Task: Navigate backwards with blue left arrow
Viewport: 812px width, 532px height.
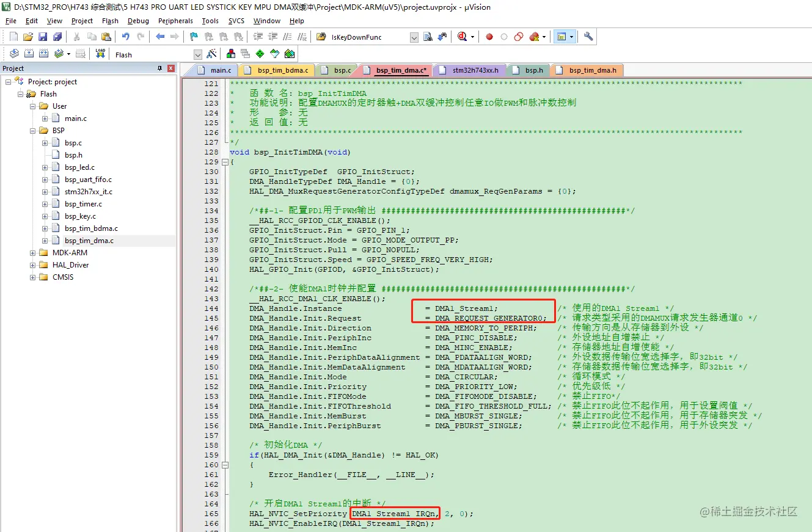Action: [x=160, y=37]
